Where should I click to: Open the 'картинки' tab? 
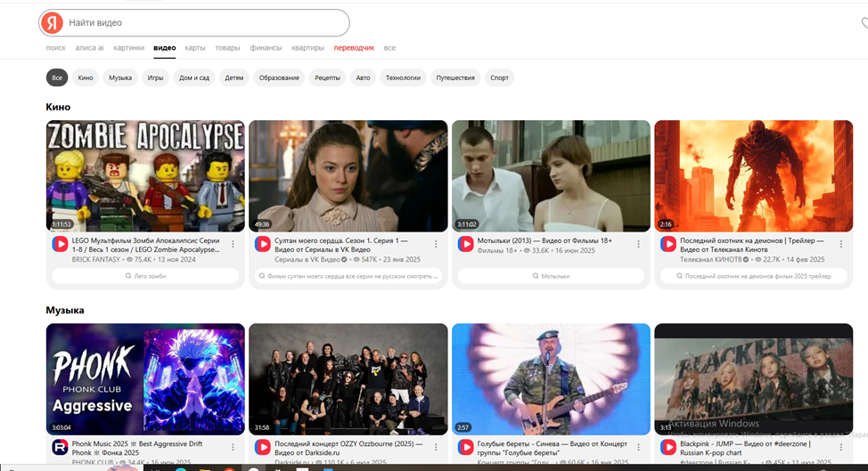point(129,48)
